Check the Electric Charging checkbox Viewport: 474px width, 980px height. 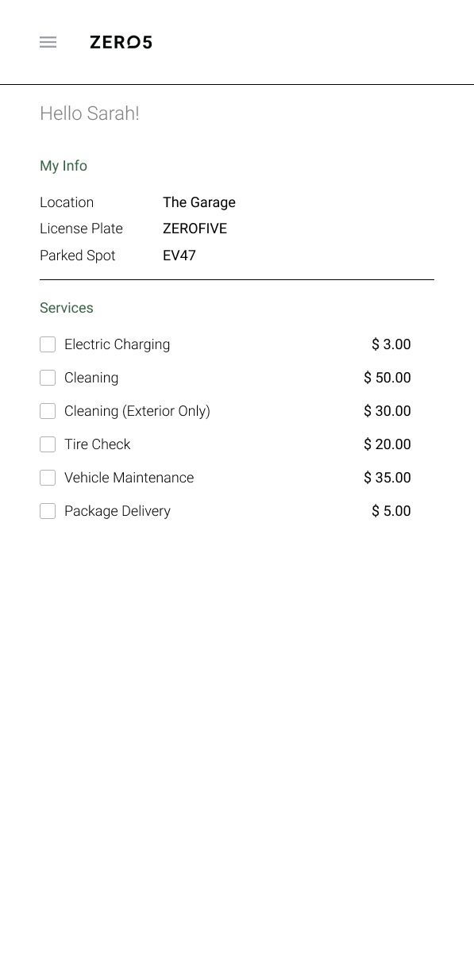tap(48, 344)
